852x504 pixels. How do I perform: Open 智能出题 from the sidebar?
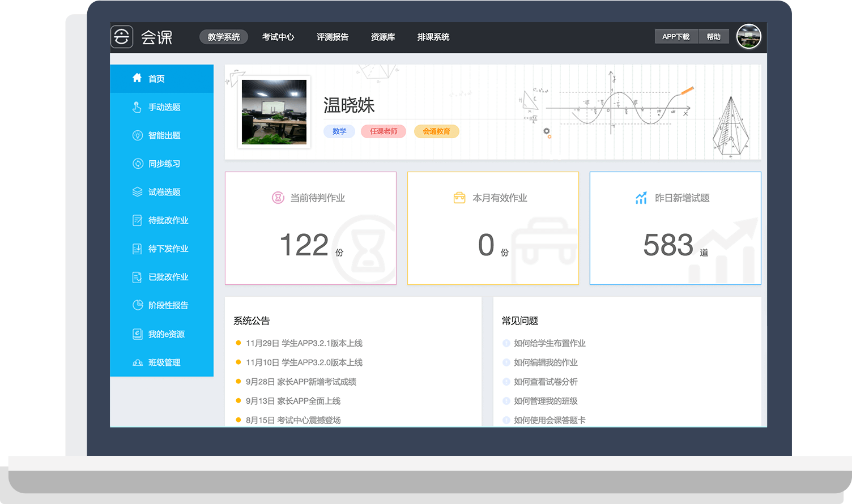161,135
